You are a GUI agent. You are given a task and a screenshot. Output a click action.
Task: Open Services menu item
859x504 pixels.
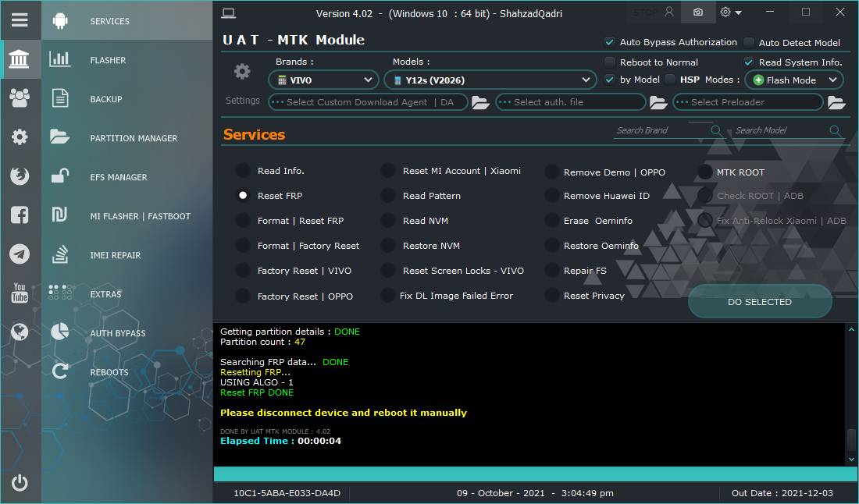point(127,21)
